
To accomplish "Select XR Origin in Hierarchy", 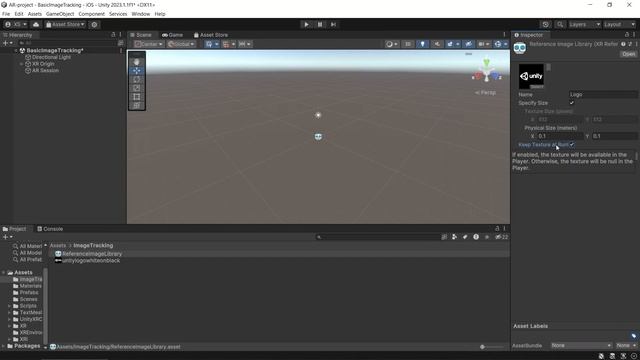I will 43,64.
